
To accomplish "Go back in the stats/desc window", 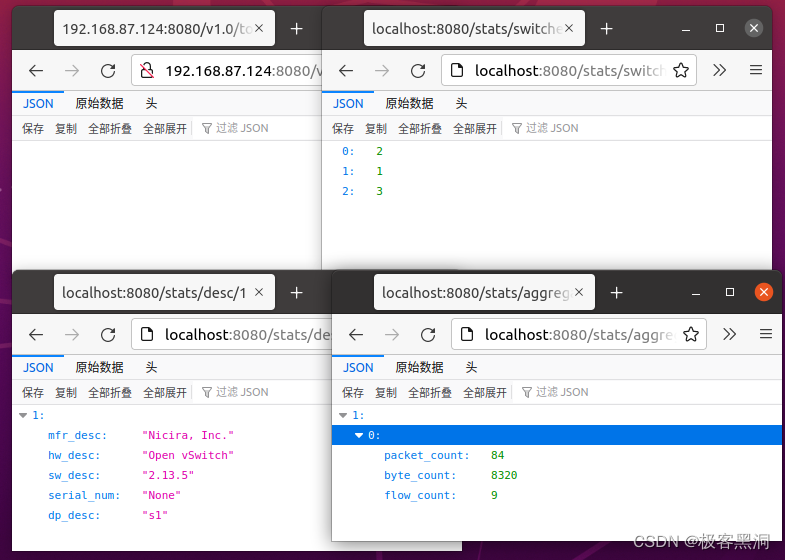I will [36, 334].
